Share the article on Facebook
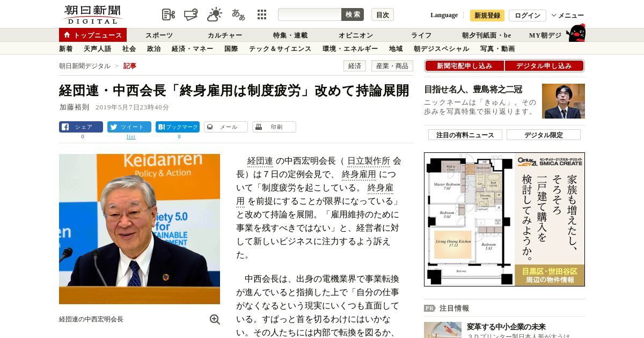This screenshot has height=338, width=644. [x=81, y=127]
